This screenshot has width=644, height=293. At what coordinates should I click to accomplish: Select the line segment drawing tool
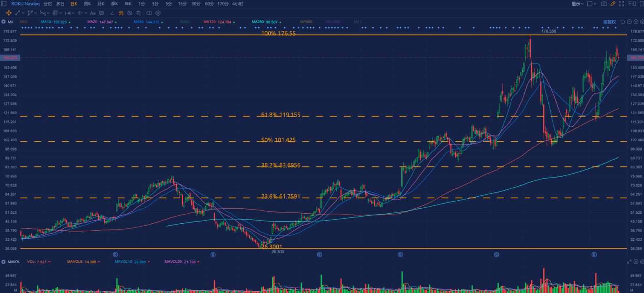click(x=17, y=13)
